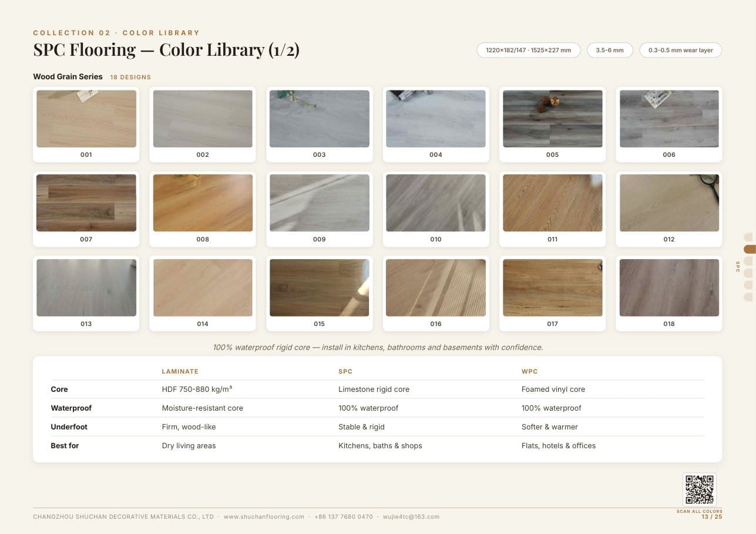Select the 3.5-6 mm thickness pill
The image size is (756, 534).
pos(610,51)
